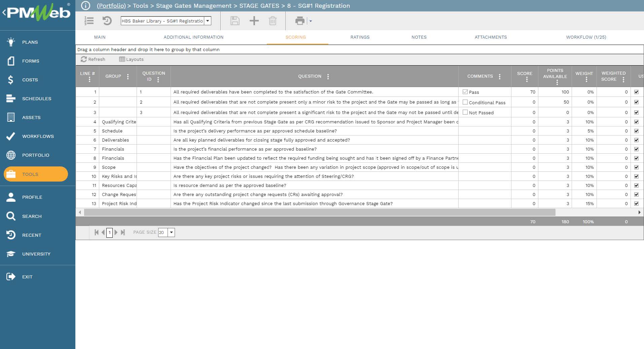Image resolution: width=644 pixels, height=349 pixels.
Task: Open Question ID column options menu
Action: coord(158,80)
